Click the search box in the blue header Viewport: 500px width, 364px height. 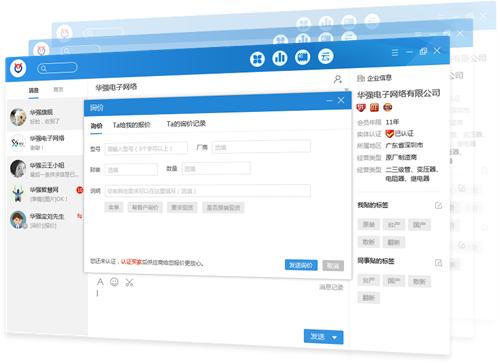pyautogui.click(x=57, y=68)
